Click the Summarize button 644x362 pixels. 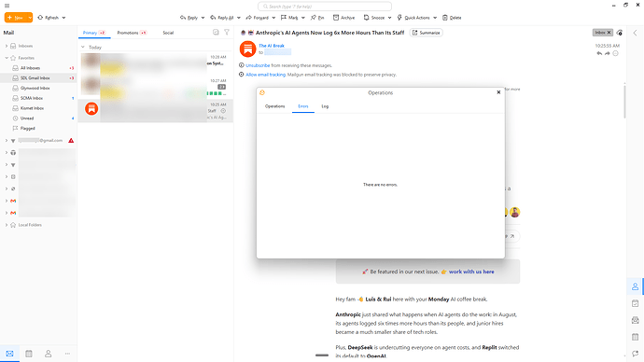click(426, 33)
